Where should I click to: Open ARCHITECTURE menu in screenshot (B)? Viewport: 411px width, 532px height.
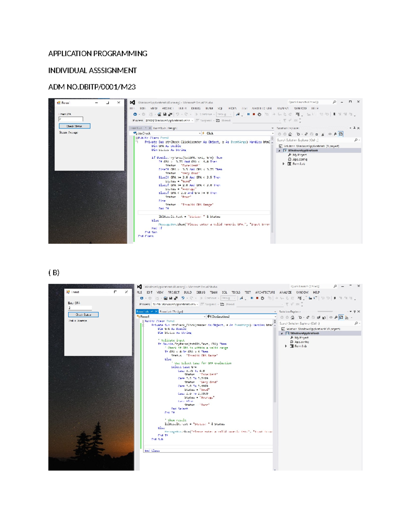pyautogui.click(x=265, y=293)
